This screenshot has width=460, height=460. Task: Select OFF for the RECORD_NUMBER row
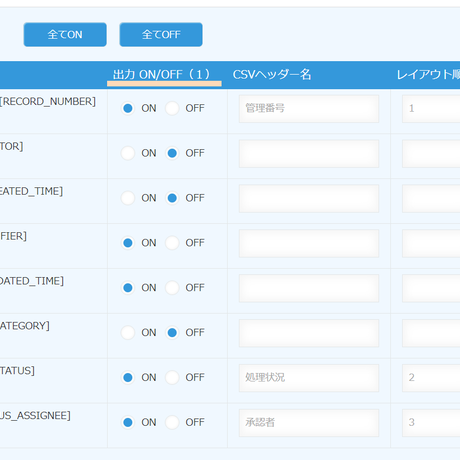[x=172, y=108]
